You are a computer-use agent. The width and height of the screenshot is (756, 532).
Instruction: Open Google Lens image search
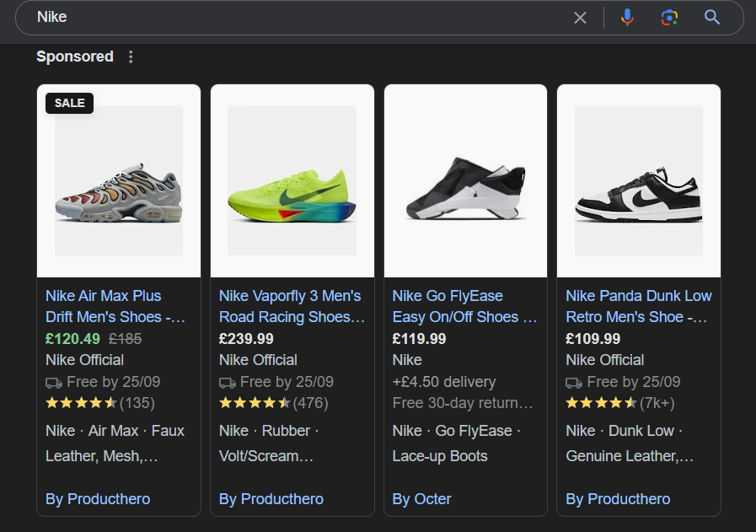tap(669, 18)
